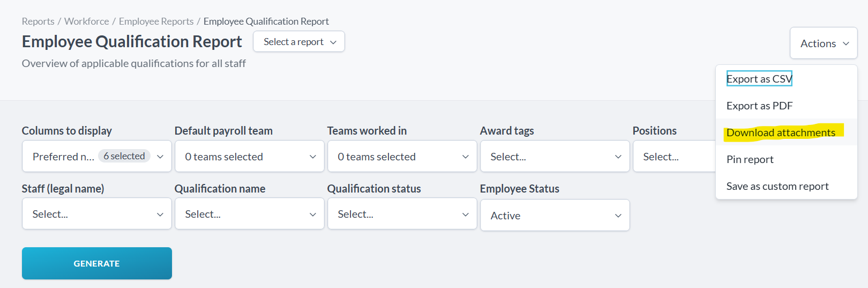Expand Qualification status dropdown

click(402, 214)
